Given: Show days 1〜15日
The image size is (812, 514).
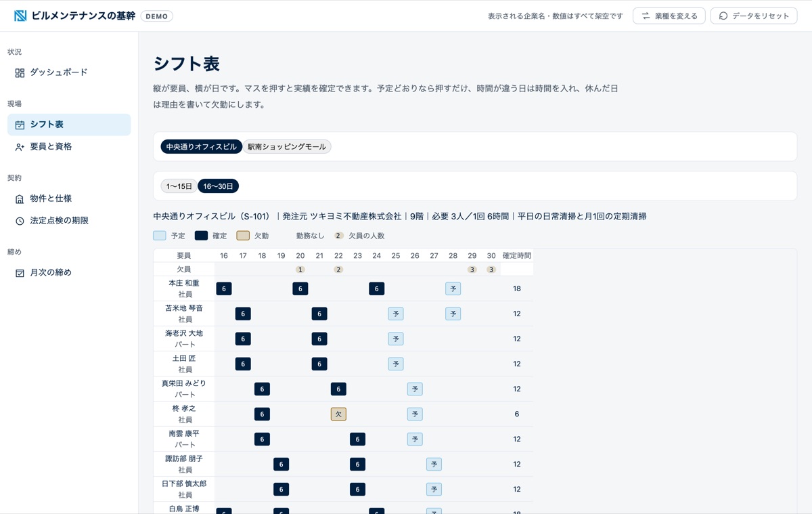Looking at the screenshot, I should click(x=179, y=186).
